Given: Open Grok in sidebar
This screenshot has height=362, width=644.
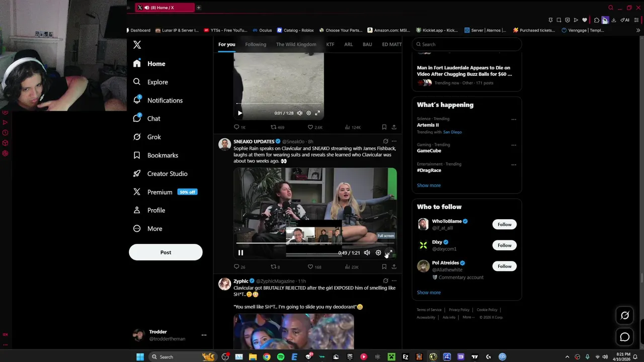Looking at the screenshot, I should tap(147, 137).
